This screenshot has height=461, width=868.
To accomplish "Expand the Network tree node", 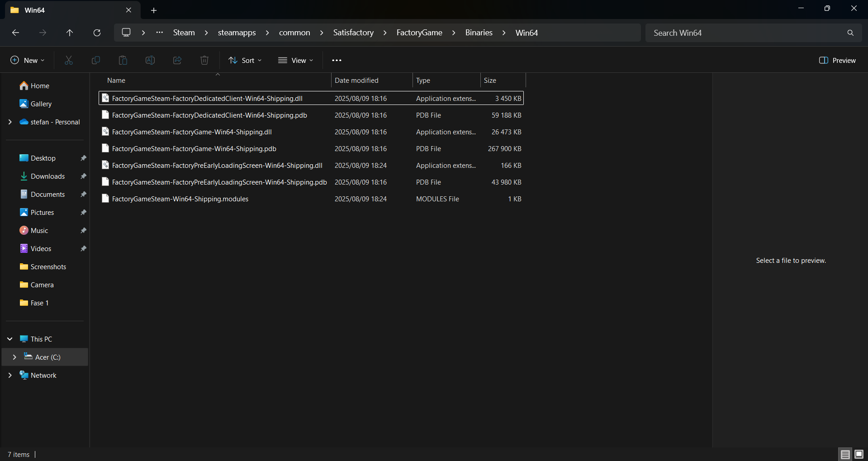I will 10,375.
